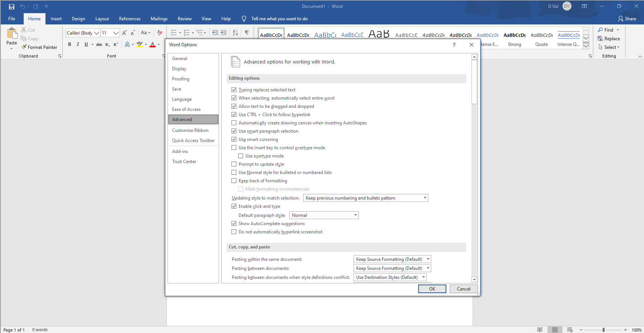
Task: Open the font name dropdown
Action: coord(97,33)
